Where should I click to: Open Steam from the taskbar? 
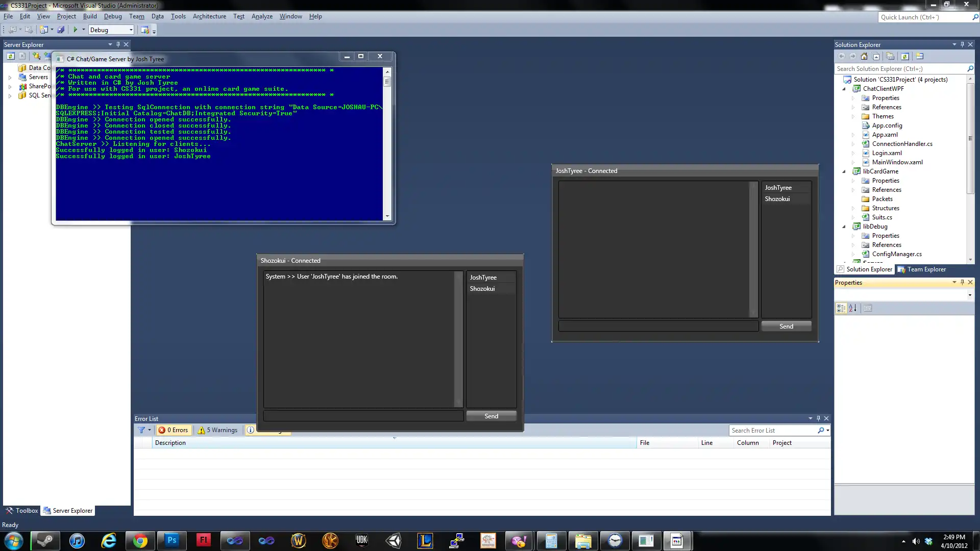(45, 541)
